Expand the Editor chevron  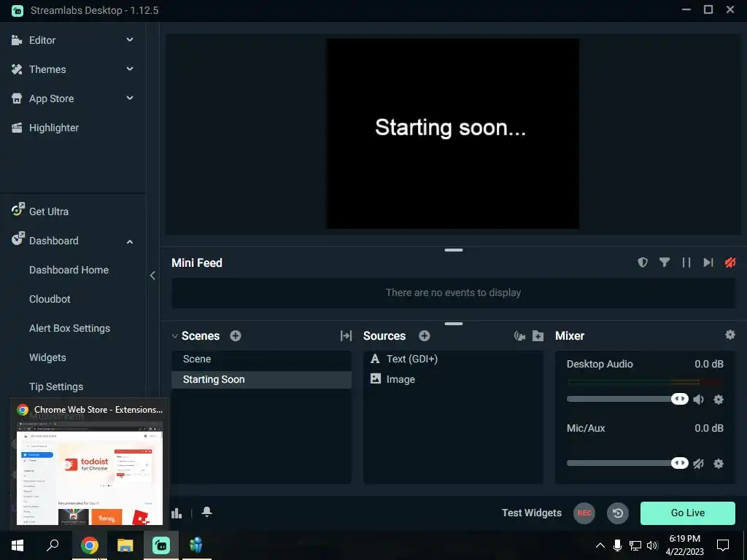pos(130,40)
